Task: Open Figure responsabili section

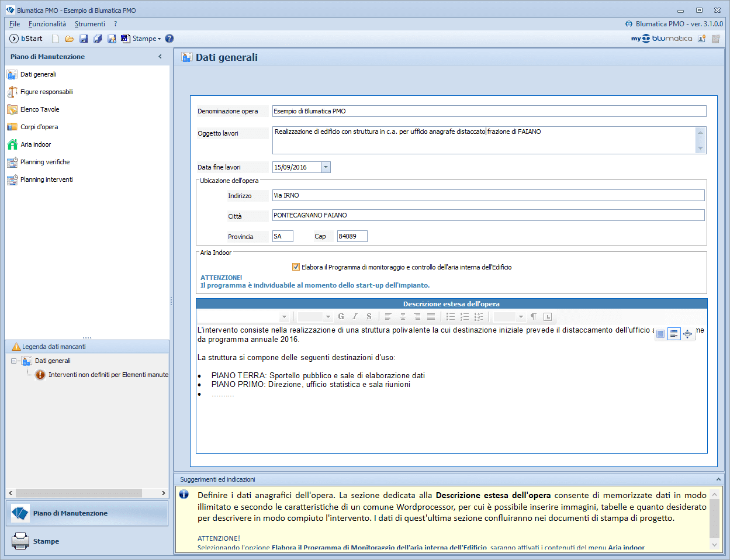Action: tap(46, 92)
